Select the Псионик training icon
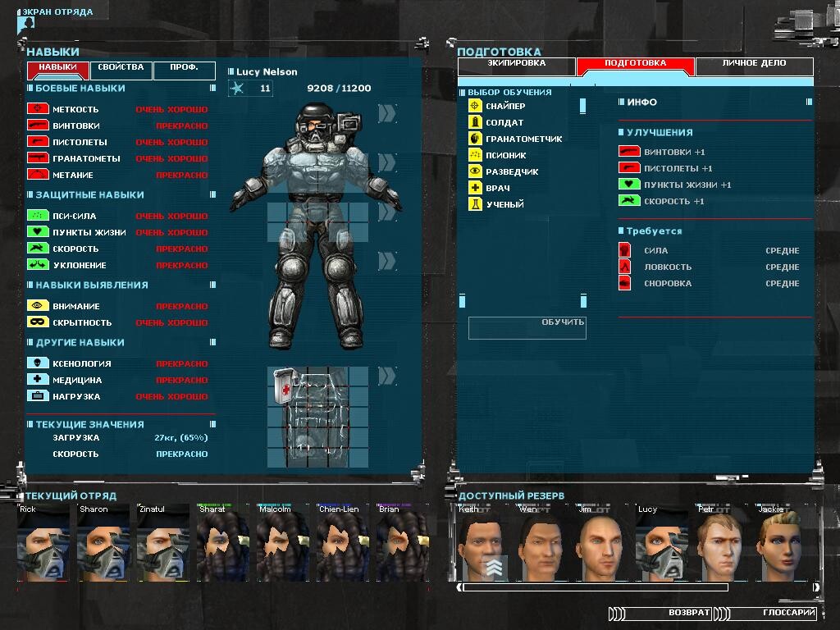This screenshot has height=630, width=840. pos(475,155)
